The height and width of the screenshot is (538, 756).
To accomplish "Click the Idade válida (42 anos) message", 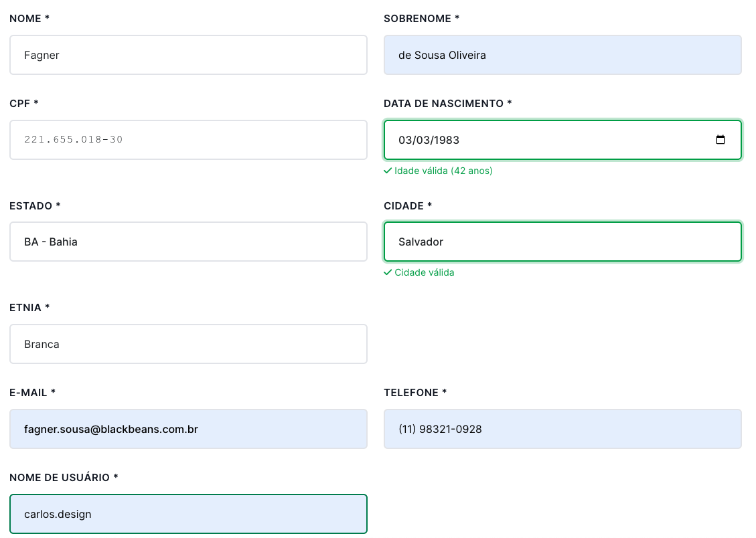I will coord(443,171).
